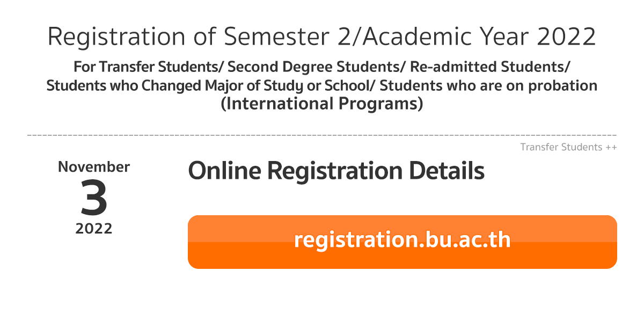Click the dashed horizontal divider line
644x322 pixels.
[x=322, y=135]
